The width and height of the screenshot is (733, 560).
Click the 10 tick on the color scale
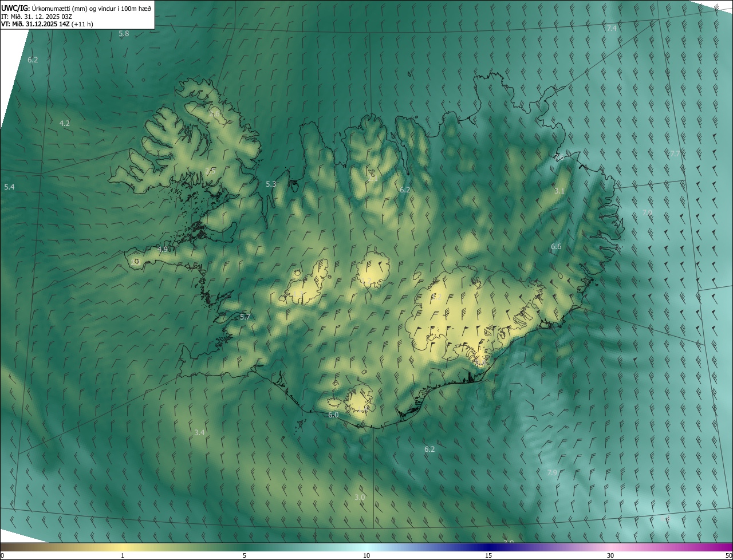(x=366, y=555)
